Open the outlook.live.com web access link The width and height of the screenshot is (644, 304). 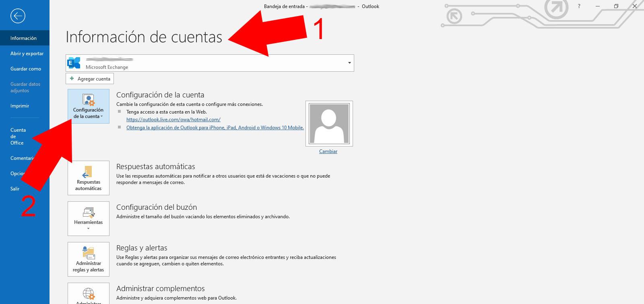[173, 120]
